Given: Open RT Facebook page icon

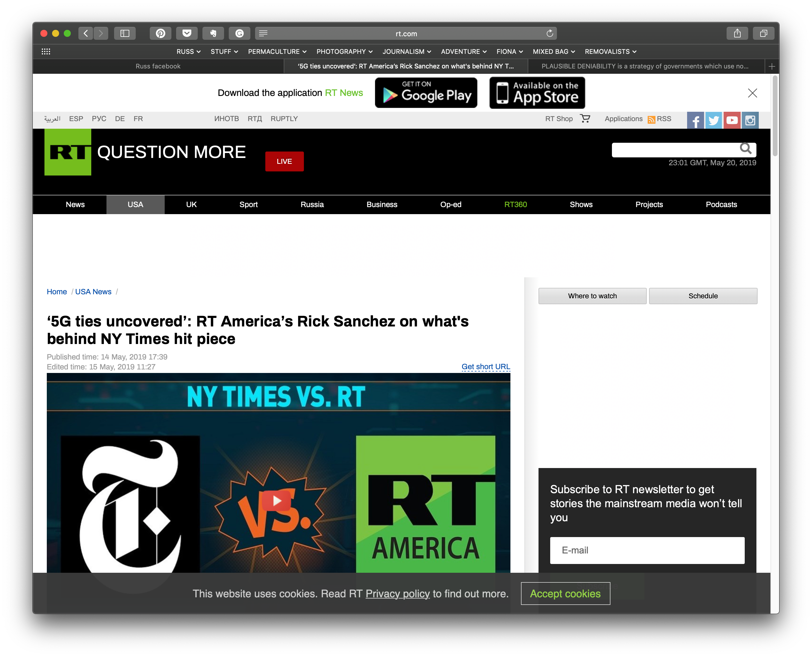Looking at the screenshot, I should [696, 120].
